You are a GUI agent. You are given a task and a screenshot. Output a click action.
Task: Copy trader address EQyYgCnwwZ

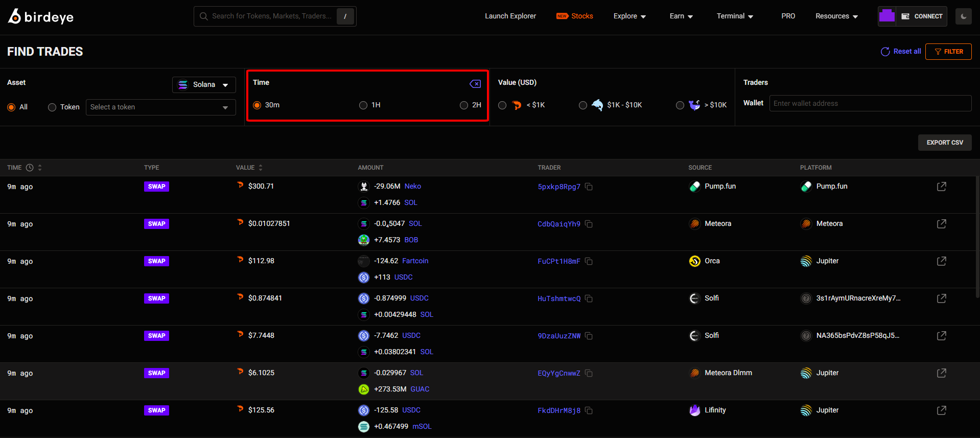[589, 374]
